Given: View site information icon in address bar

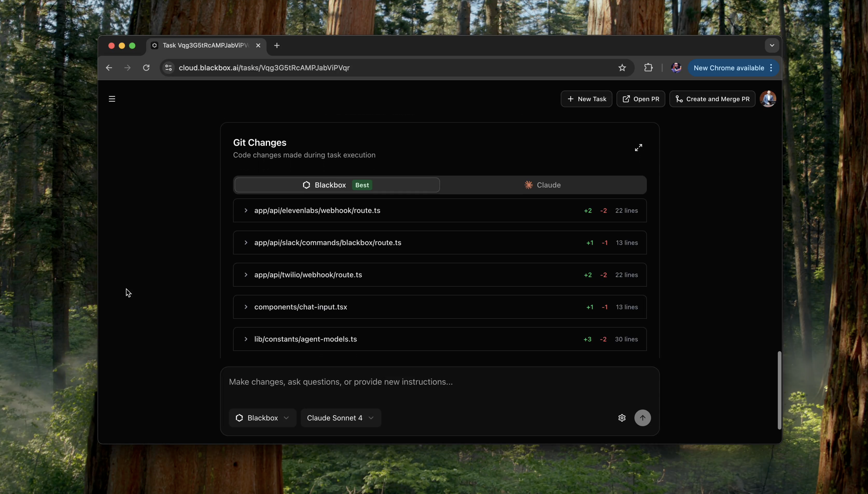Looking at the screenshot, I should tap(168, 68).
